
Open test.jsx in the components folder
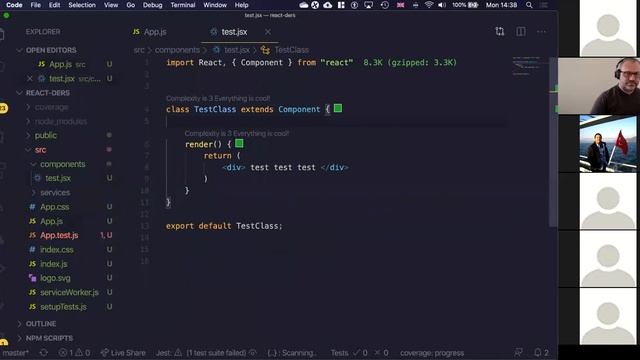(x=58, y=178)
